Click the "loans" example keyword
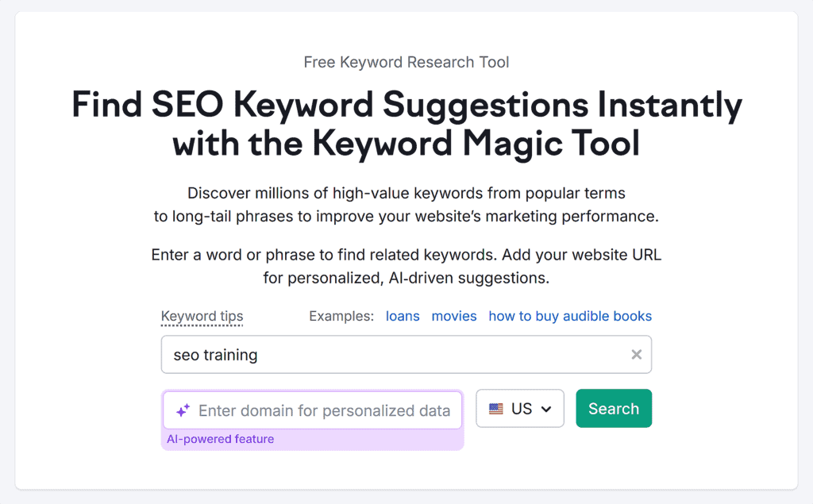The image size is (813, 504). pos(403,316)
